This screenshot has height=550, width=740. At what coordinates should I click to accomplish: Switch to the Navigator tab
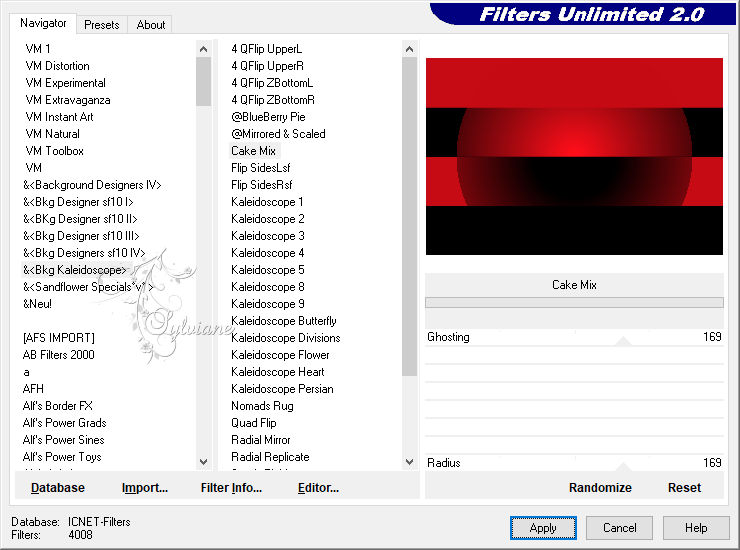(x=43, y=23)
